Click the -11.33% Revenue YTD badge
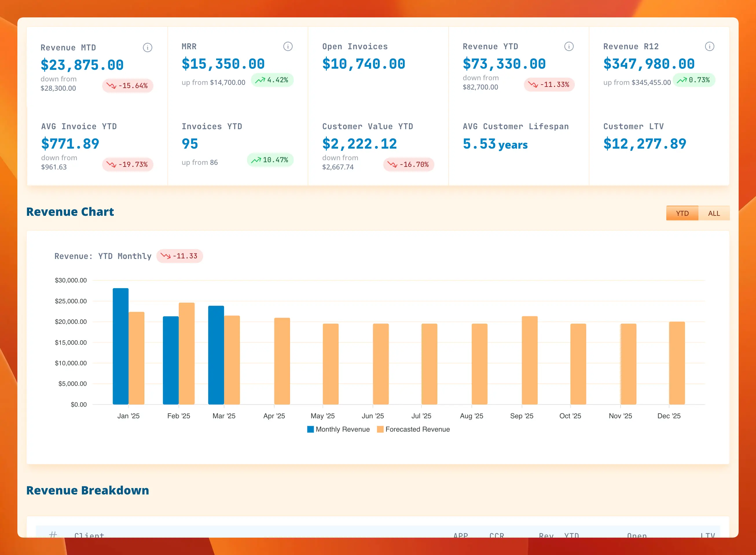This screenshot has width=756, height=555. (x=549, y=84)
